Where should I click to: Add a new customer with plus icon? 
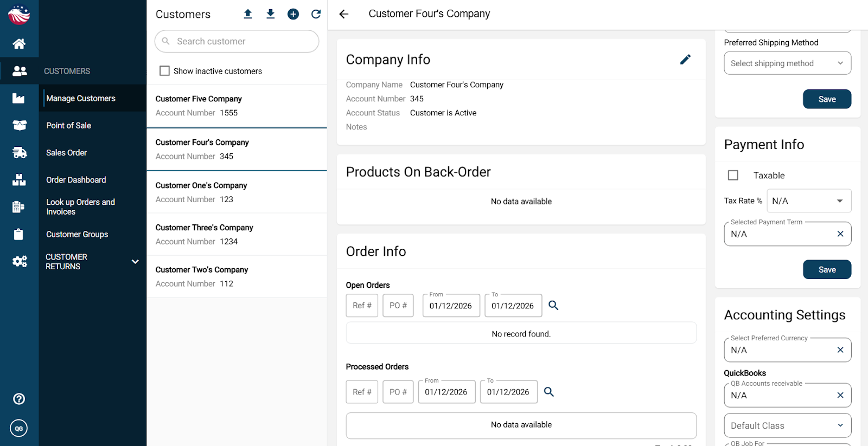tap(293, 14)
